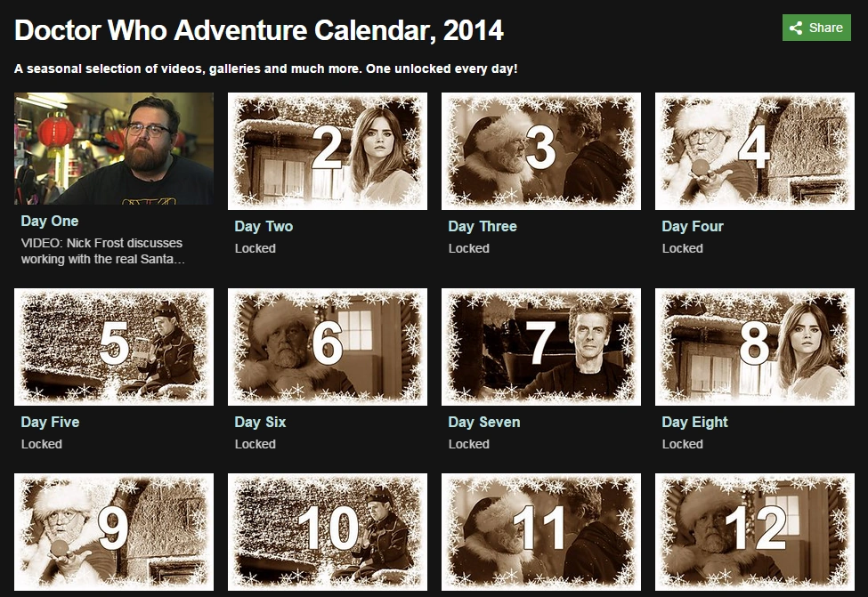This screenshot has width=868, height=597.
Task: Click the Nick Frost video description
Action: (x=101, y=251)
